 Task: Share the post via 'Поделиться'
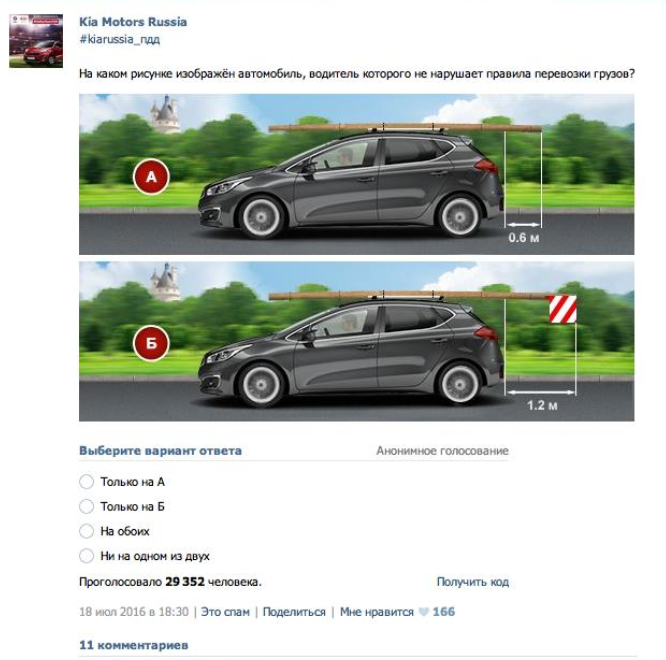pos(294,612)
